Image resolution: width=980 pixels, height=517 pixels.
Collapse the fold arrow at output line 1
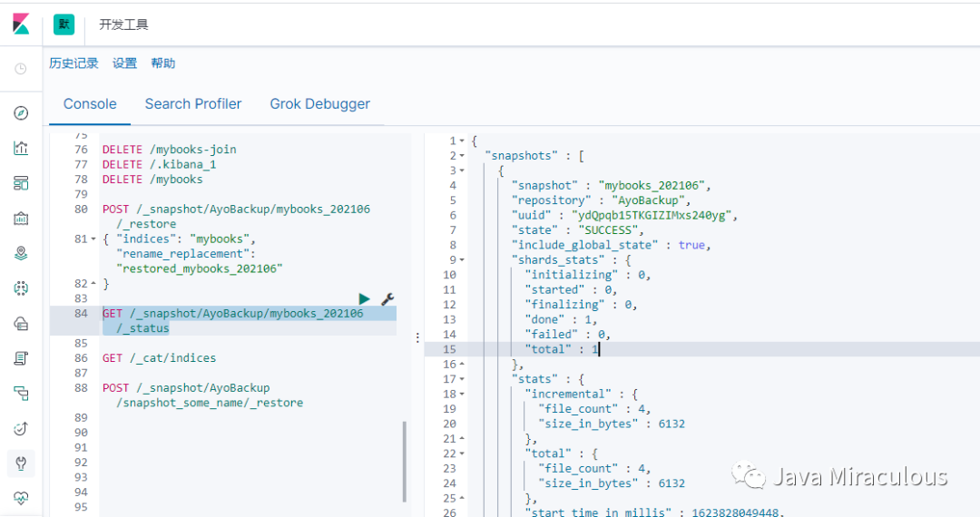click(x=462, y=141)
